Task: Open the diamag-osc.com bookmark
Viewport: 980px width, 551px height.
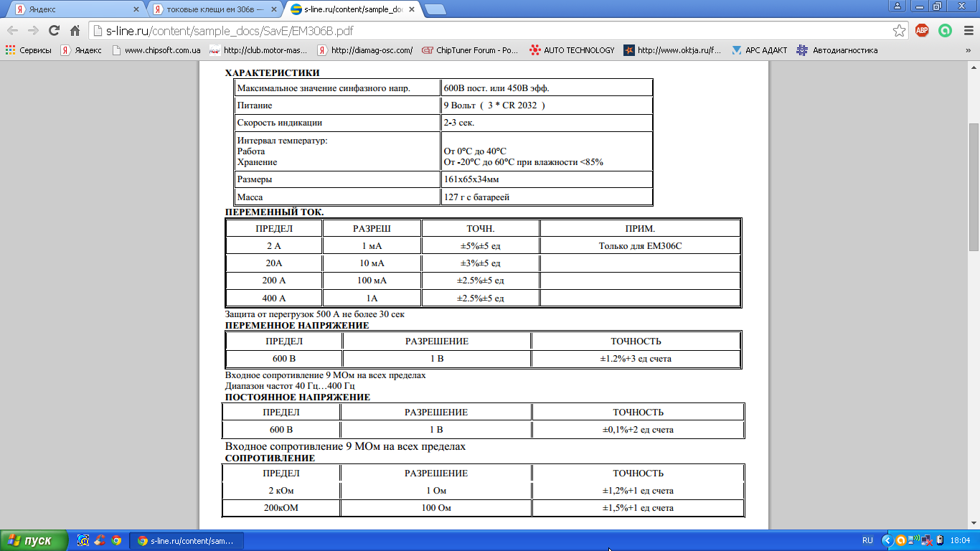Action: click(366, 50)
